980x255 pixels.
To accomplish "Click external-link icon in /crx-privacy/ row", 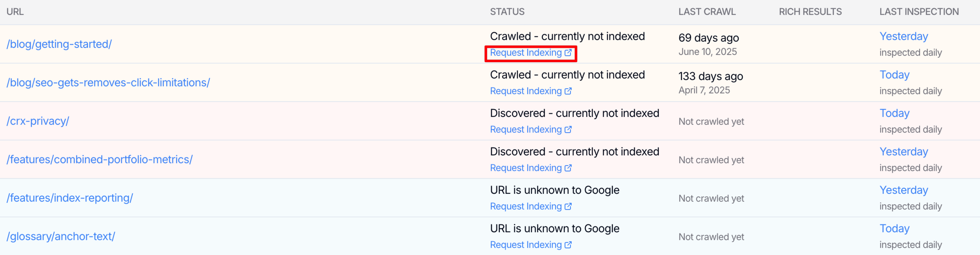I will click(x=568, y=130).
